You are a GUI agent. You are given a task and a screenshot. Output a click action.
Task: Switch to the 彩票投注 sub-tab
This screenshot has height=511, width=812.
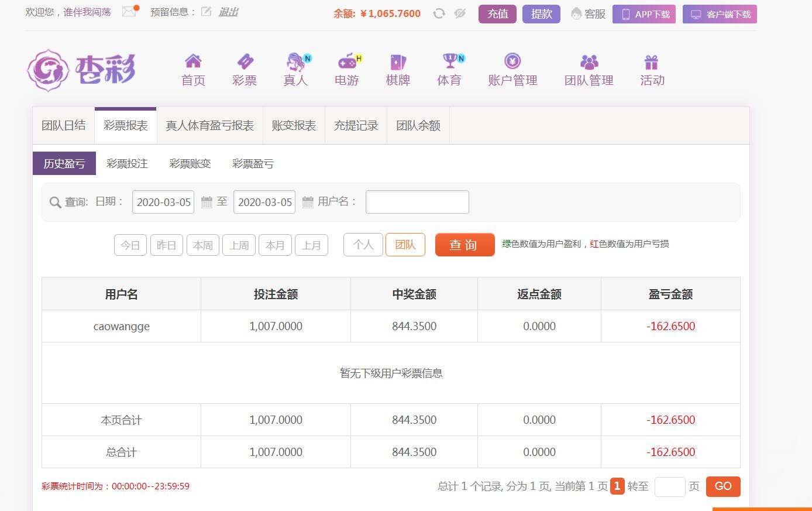127,164
